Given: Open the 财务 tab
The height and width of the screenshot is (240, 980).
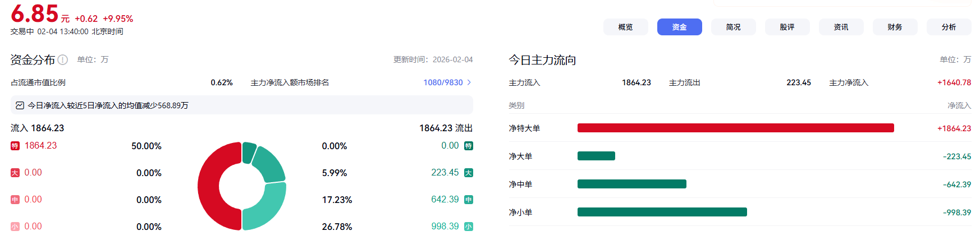Looking at the screenshot, I should coord(895,27).
